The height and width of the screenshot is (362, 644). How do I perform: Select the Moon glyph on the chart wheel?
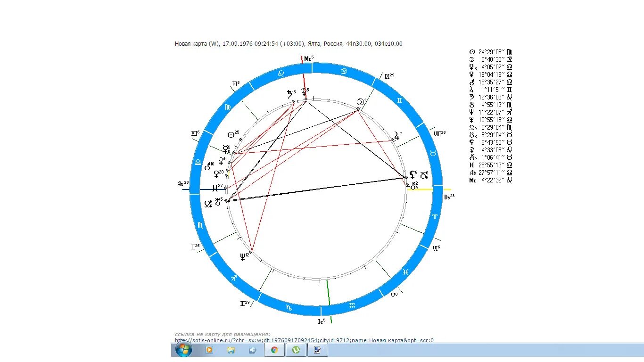pos(360,101)
